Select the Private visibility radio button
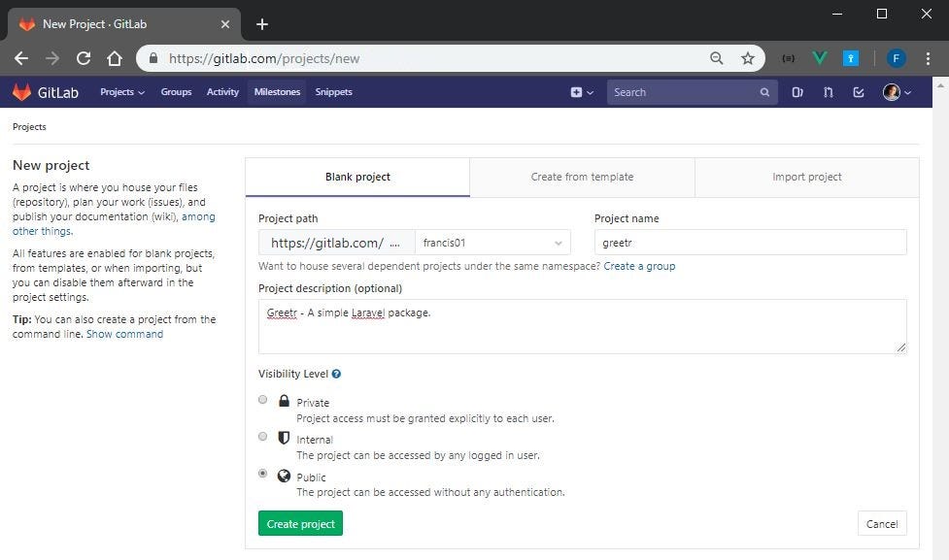Screen dimensions: 949x560 [x=262, y=399]
